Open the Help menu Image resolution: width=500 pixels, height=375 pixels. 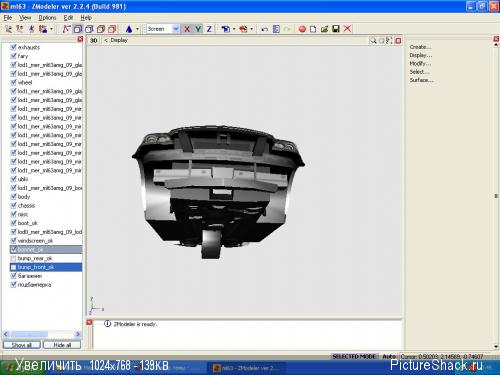pyautogui.click(x=86, y=18)
